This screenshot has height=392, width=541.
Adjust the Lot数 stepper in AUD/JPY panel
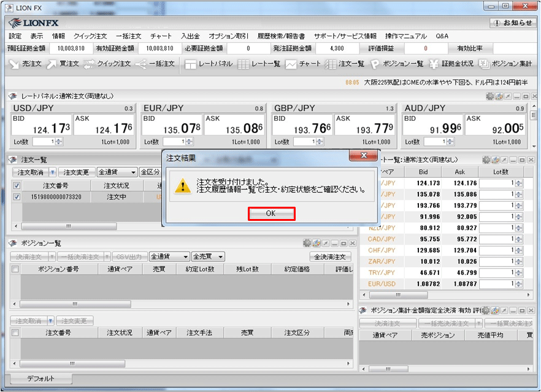450,142
